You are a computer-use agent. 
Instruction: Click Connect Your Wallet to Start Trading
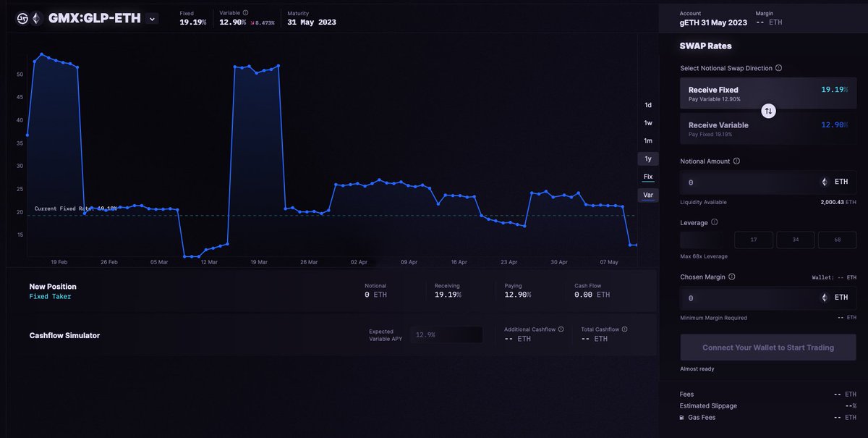(x=768, y=348)
